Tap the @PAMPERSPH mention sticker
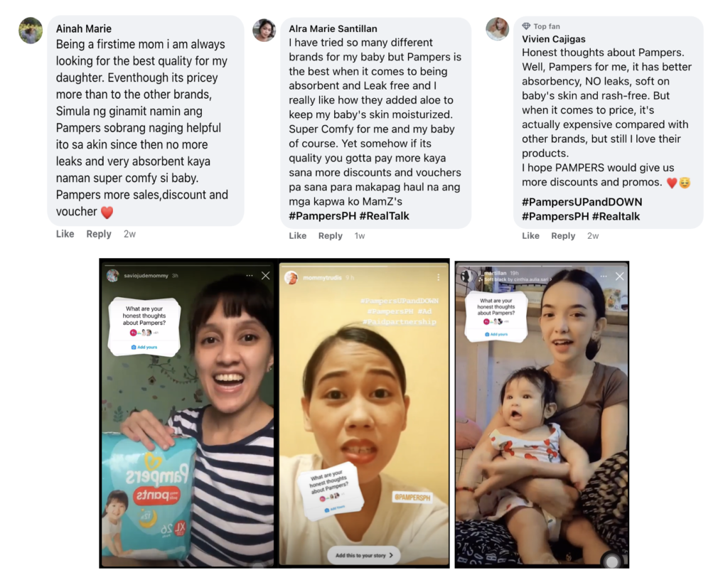This screenshot has width=728, height=580. point(412,497)
